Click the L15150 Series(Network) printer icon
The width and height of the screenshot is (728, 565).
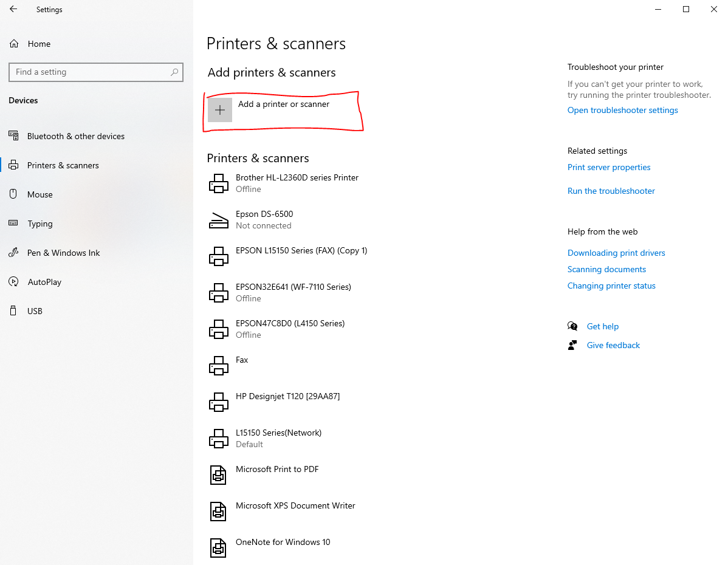218,438
